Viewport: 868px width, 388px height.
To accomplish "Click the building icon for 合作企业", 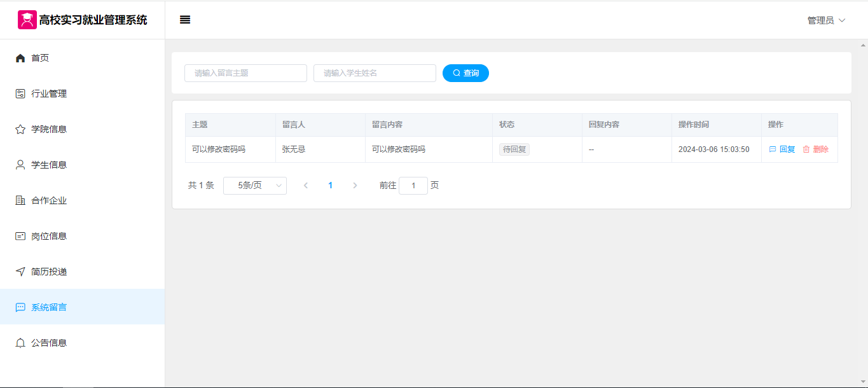I will pyautogui.click(x=20, y=200).
